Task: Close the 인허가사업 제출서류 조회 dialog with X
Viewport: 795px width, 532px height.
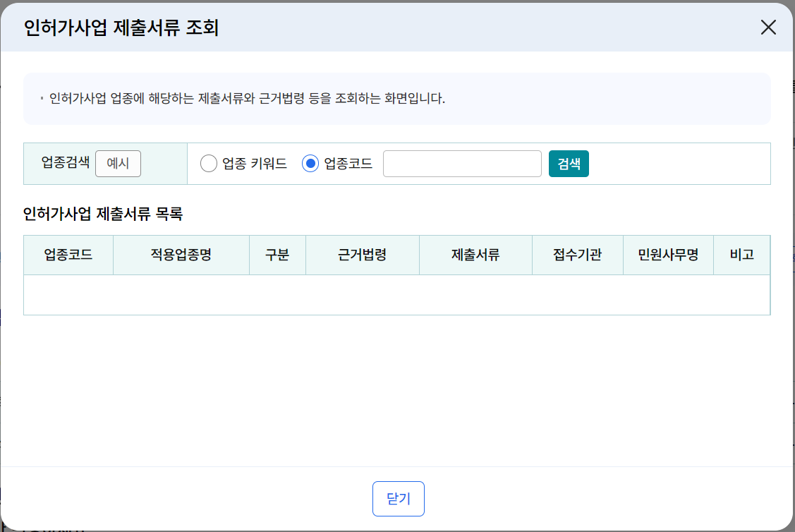Action: click(x=768, y=28)
